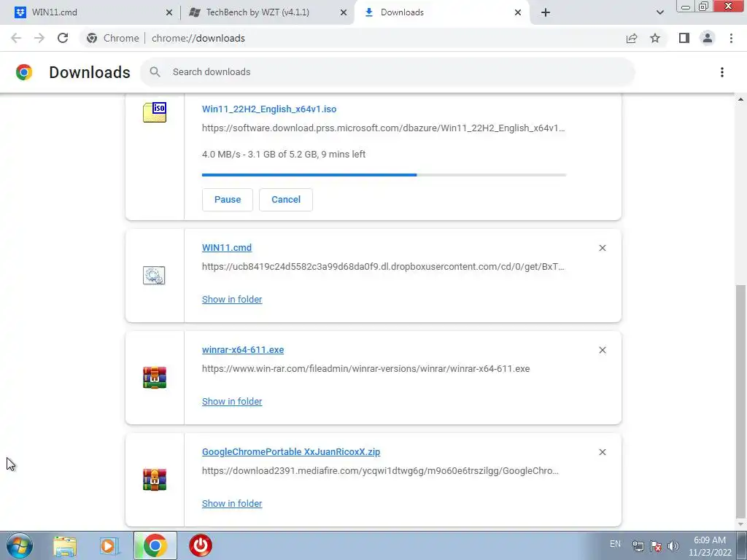Close the WIN11.cmd tab
747x560 pixels.
169,12
